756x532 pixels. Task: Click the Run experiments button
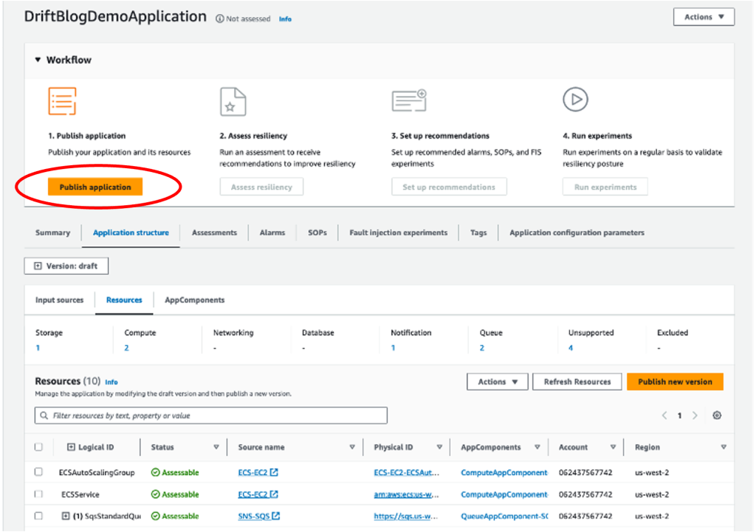605,187
